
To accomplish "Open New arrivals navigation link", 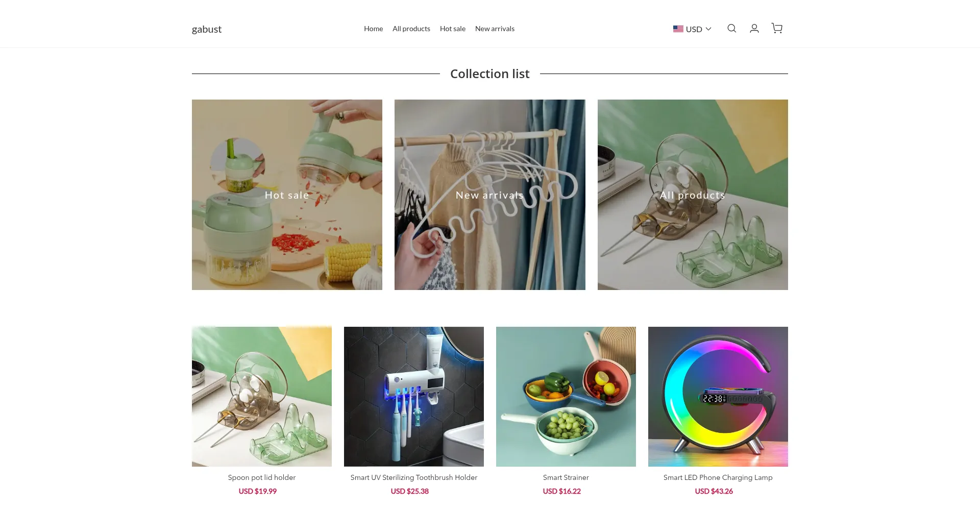I will coord(495,29).
